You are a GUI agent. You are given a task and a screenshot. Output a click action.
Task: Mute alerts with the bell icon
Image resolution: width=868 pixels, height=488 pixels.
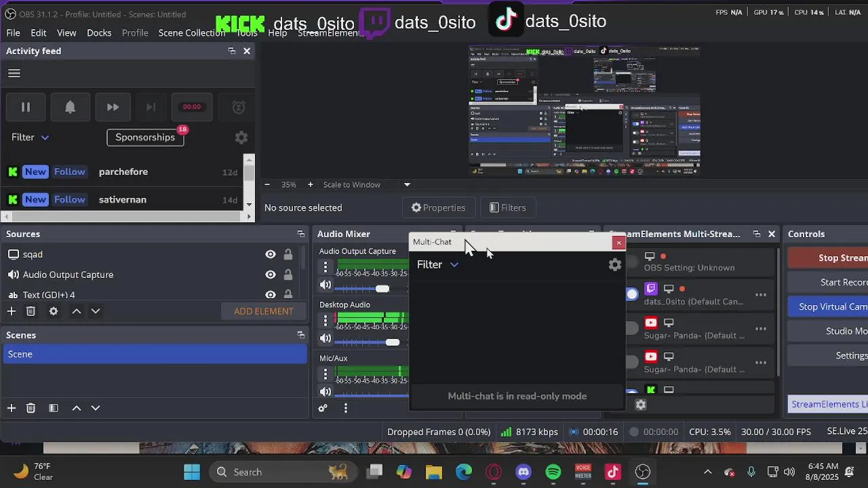tap(70, 107)
